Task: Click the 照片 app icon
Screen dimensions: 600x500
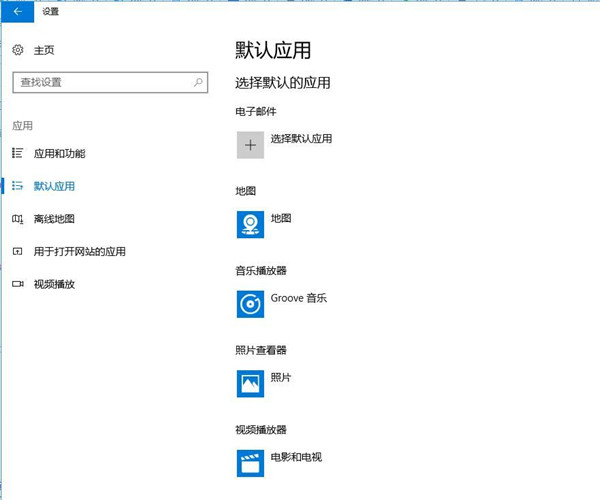Action: [x=250, y=384]
